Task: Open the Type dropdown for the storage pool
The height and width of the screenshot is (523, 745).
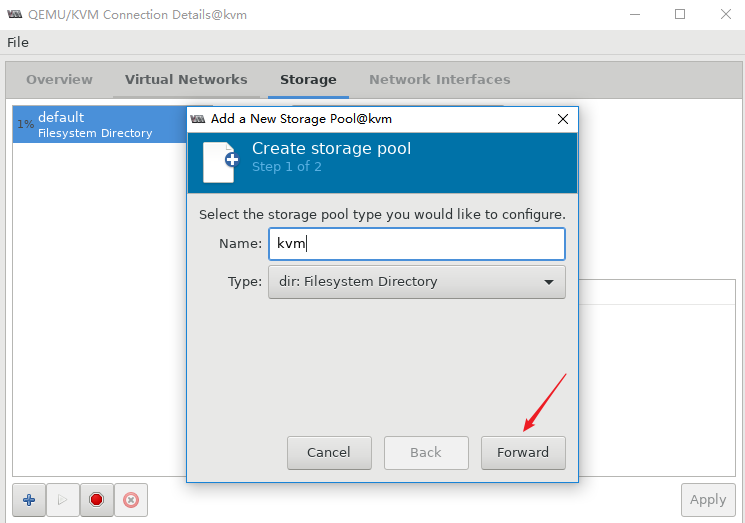Action: pos(417,282)
